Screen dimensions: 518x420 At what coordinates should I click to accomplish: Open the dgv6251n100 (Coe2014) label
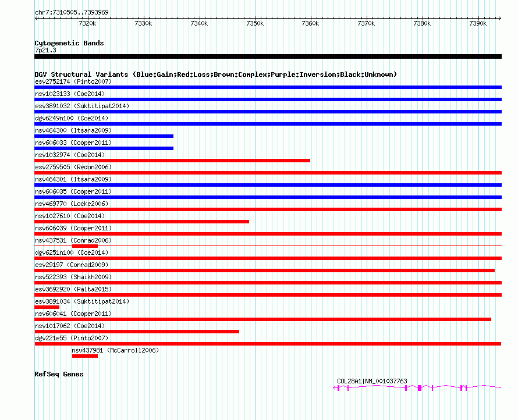pyautogui.click(x=72, y=252)
